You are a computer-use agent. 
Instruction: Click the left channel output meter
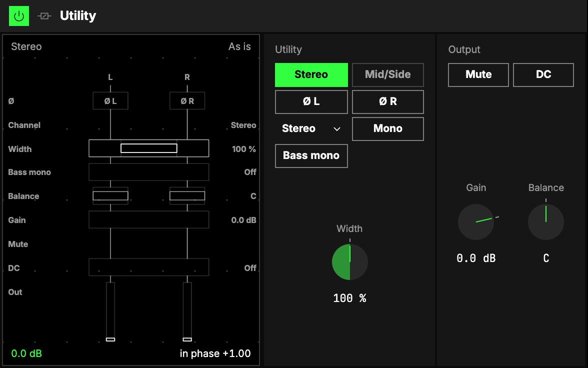(110, 311)
